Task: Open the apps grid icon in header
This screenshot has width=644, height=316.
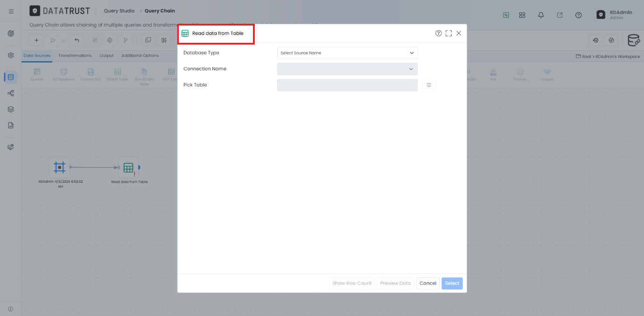Action: click(x=522, y=15)
